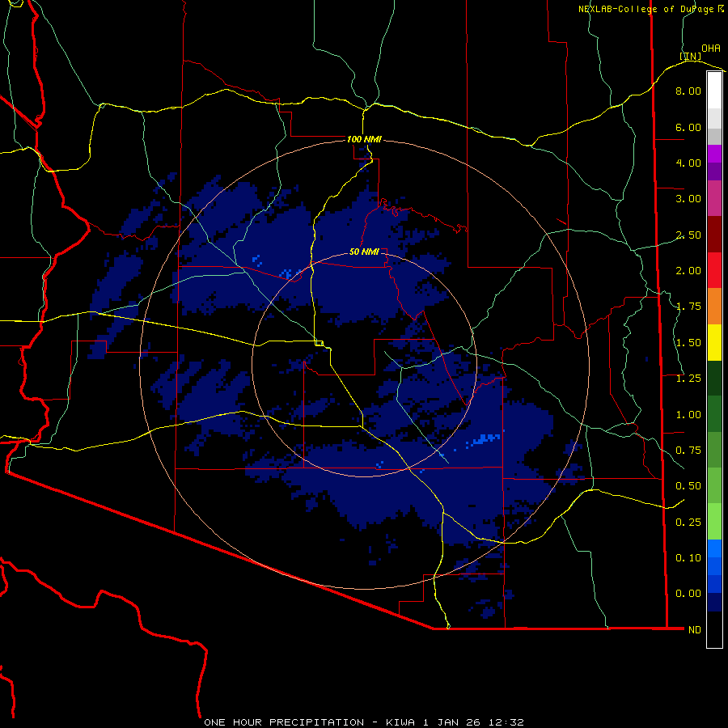Screen dimensions: 728x728
Task: Click the 0.75 legend value
Action: pos(688,451)
